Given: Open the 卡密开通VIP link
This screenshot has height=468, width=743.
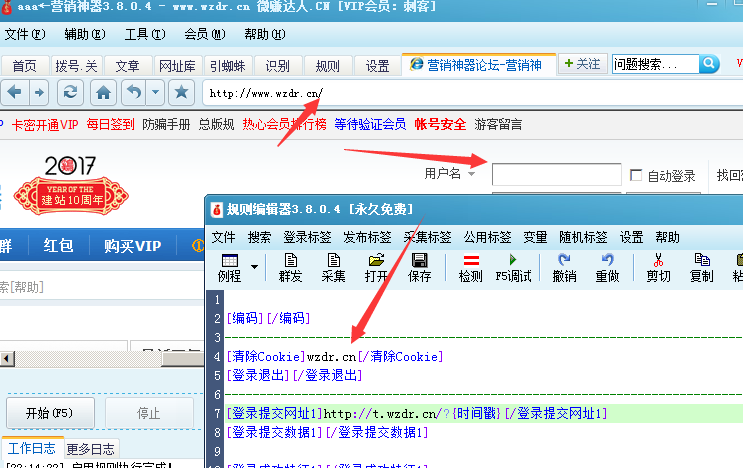Looking at the screenshot, I should 45,125.
